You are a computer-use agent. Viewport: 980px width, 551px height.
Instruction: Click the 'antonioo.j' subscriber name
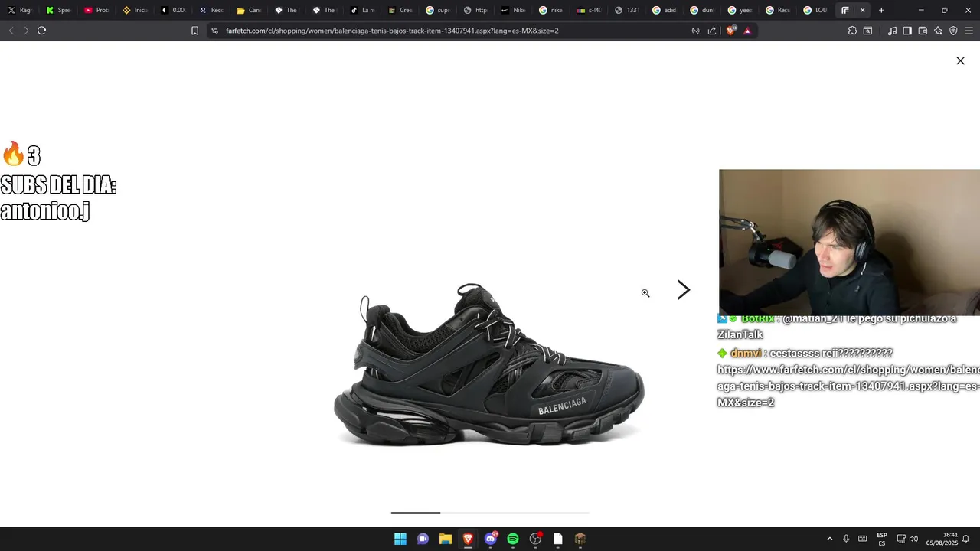tap(45, 210)
